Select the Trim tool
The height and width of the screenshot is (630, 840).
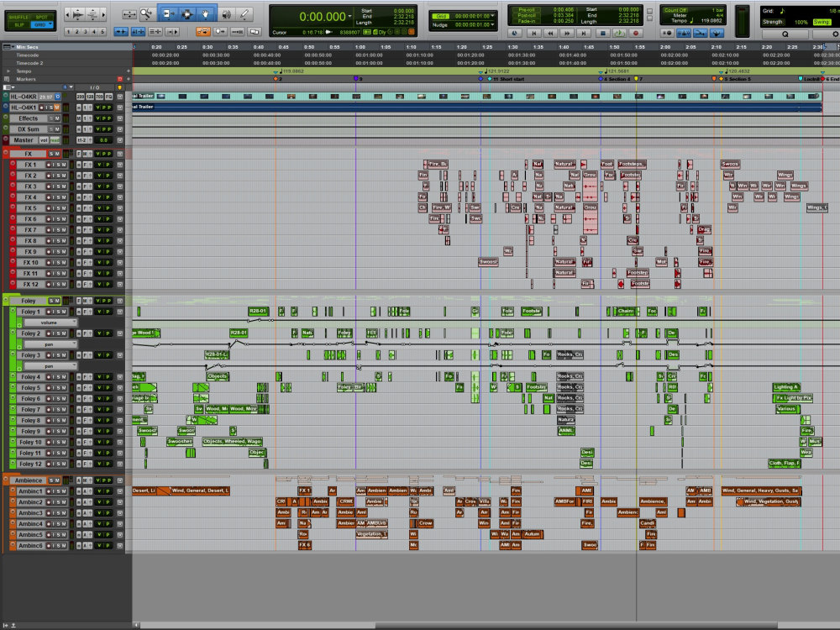(x=168, y=14)
